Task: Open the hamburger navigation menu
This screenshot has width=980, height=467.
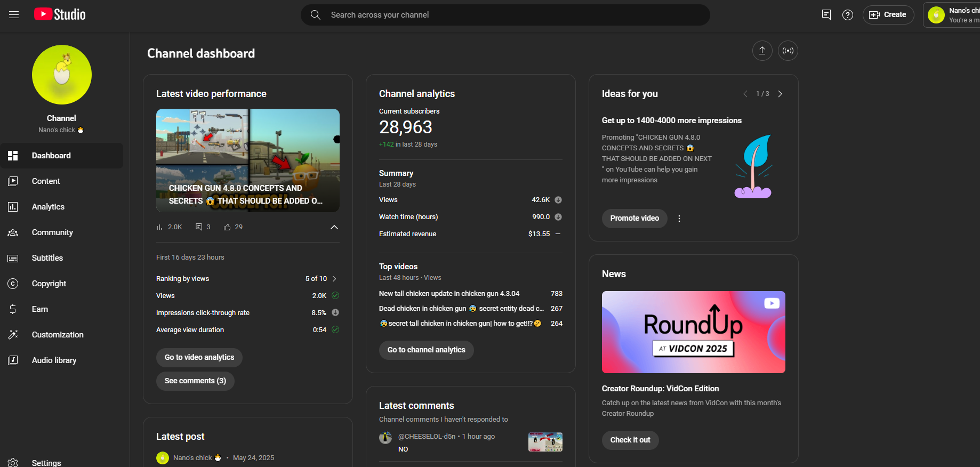Action: coord(14,15)
